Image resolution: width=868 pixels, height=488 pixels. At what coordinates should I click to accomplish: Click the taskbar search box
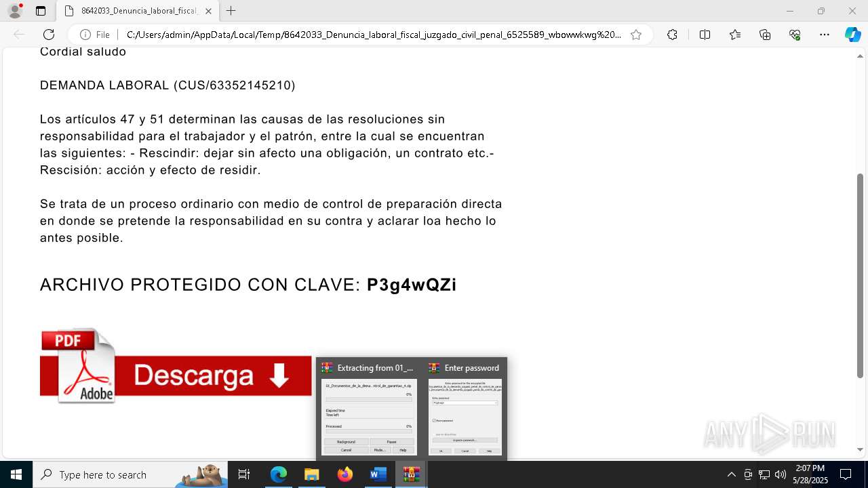pos(130,474)
